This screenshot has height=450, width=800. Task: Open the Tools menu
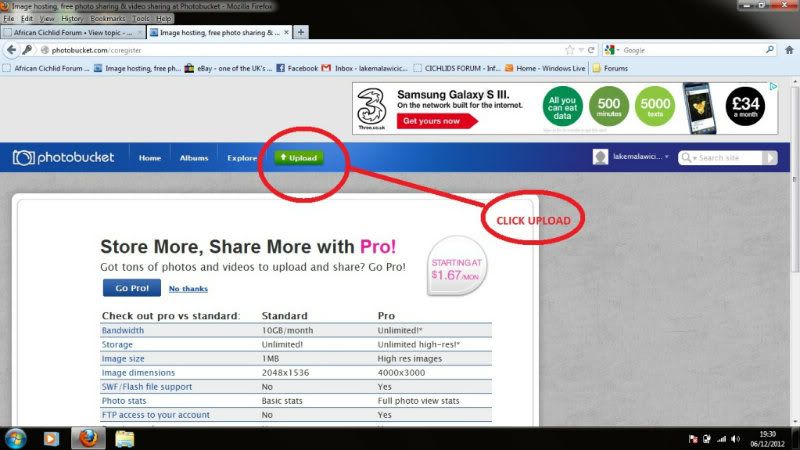(x=141, y=18)
